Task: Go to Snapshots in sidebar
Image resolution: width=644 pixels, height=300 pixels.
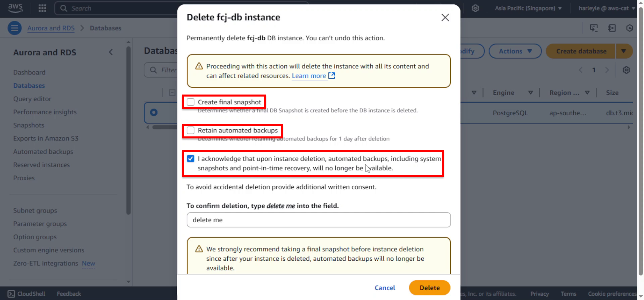Action: click(29, 125)
